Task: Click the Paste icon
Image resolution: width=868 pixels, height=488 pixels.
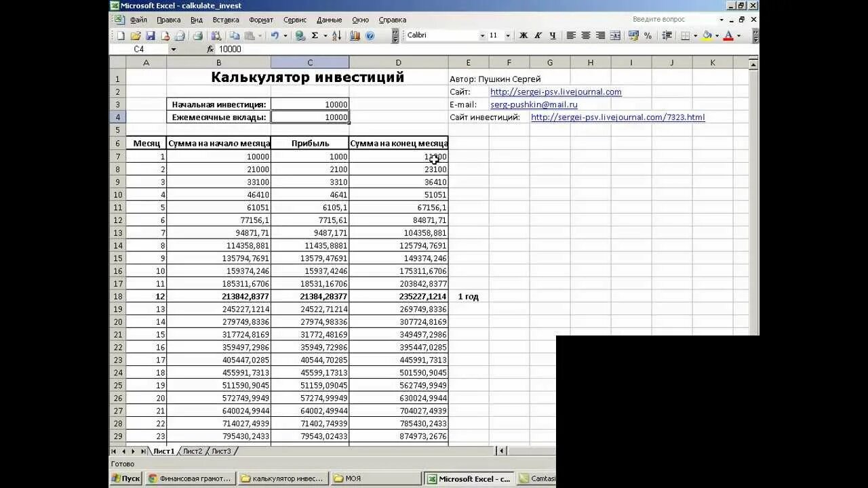Action: click(250, 35)
